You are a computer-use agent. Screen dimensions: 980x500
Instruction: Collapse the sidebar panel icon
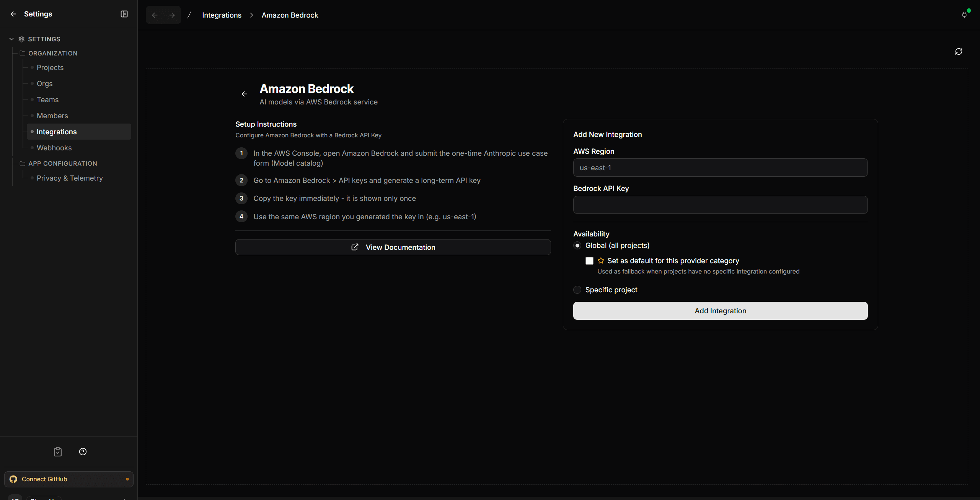124,14
